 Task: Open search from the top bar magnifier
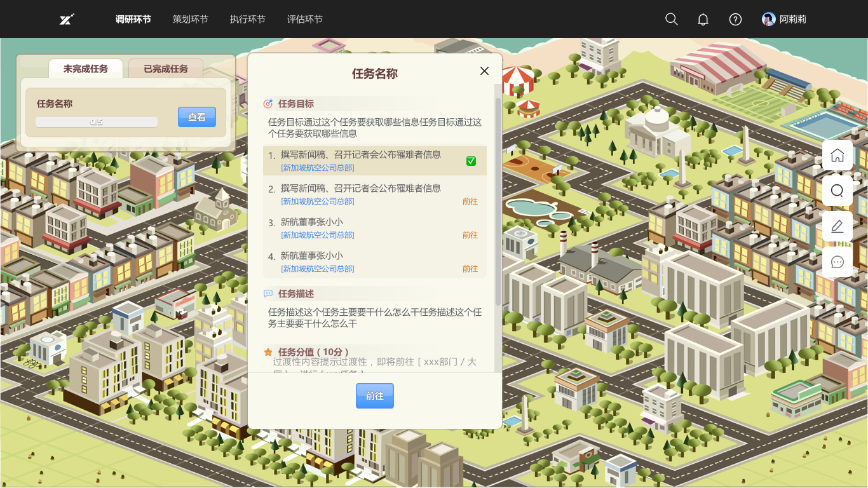pyautogui.click(x=671, y=19)
